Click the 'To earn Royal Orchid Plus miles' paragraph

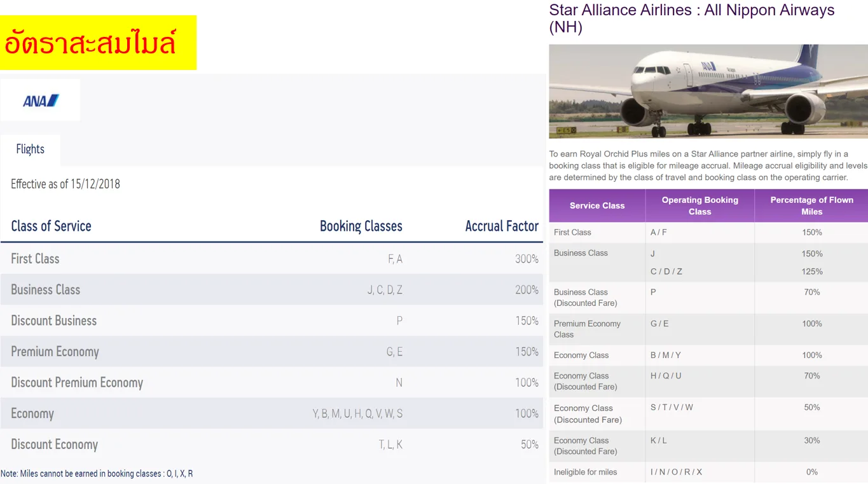(x=708, y=165)
